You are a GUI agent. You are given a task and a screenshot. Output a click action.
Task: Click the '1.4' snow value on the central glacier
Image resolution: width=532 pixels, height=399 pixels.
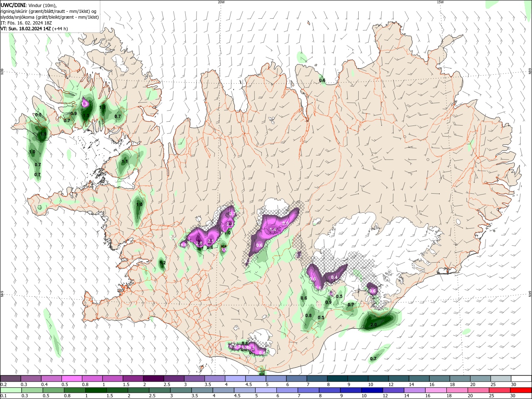(273, 230)
